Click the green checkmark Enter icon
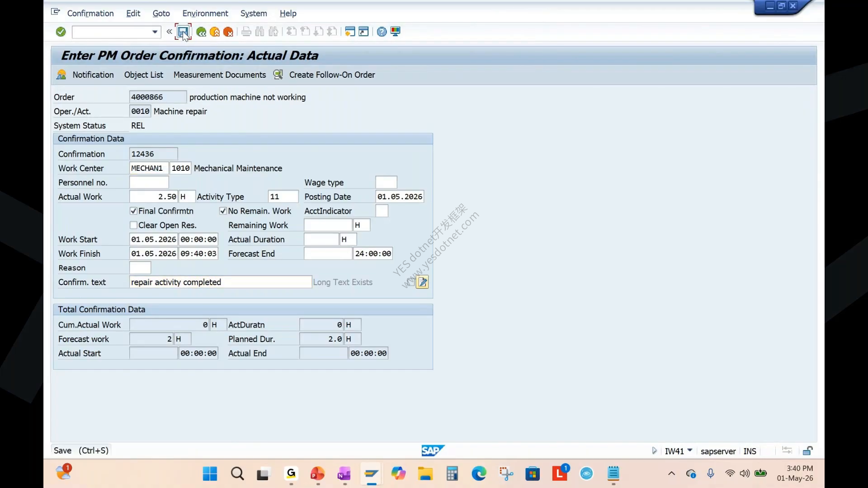Screen dimensions: 868x488 pos(61,32)
